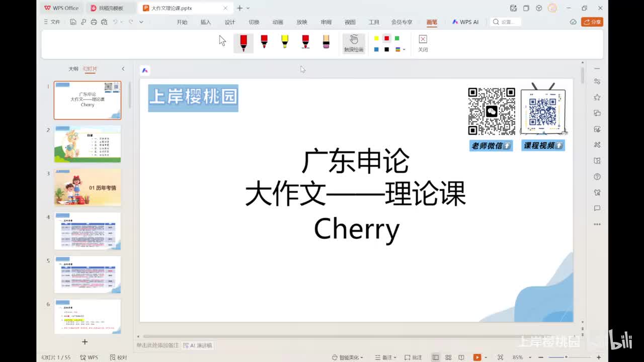The width and height of the screenshot is (644, 362).
Task: Select the red underline pen
Action: point(305,42)
